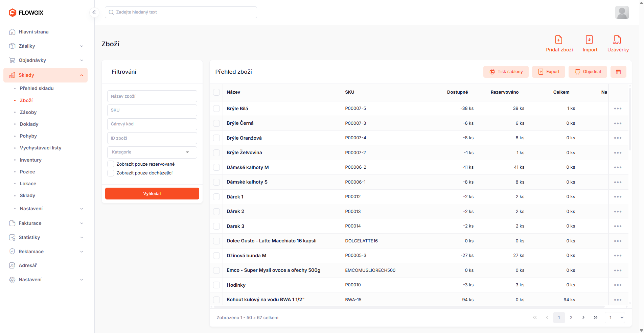Go to Hlavní strana
Screen dimensions: 644x333
pyautogui.click(x=33, y=32)
